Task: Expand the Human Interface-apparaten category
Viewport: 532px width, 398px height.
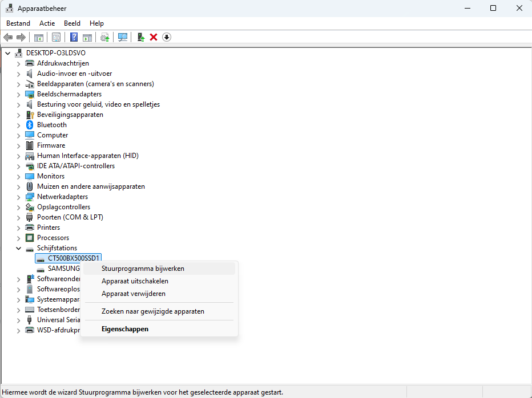Action: 19,156
